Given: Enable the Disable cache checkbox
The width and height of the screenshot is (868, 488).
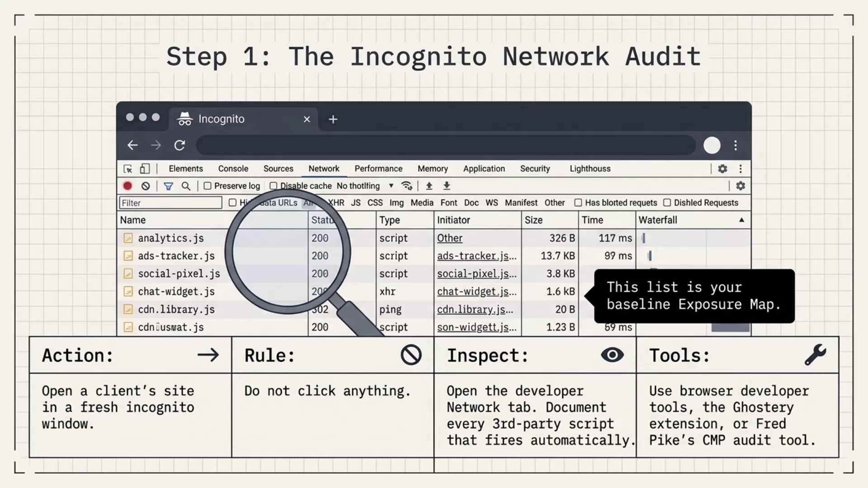Looking at the screenshot, I should point(273,186).
